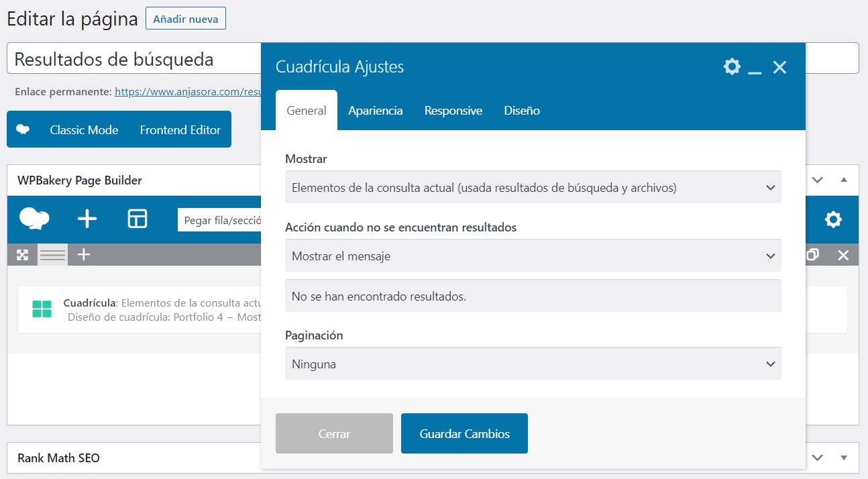The image size is (868, 479).
Task: Open the Mostrar dropdown
Action: [x=533, y=187]
